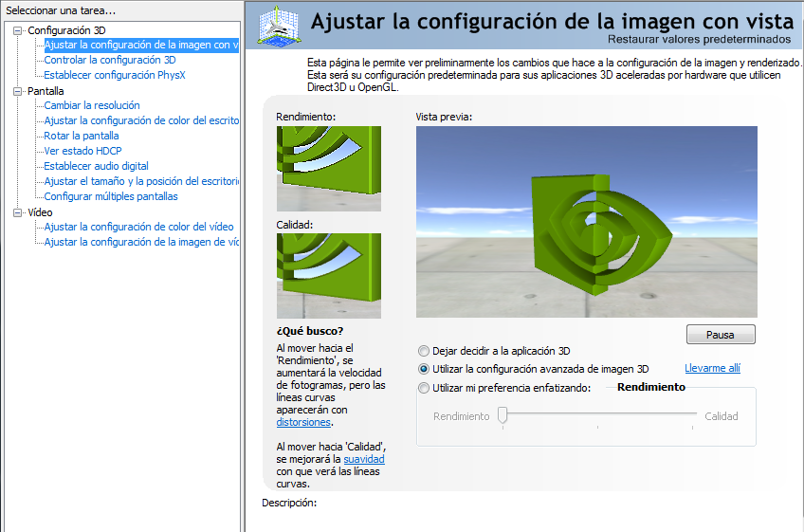Open Cambiar la resolución

point(92,105)
